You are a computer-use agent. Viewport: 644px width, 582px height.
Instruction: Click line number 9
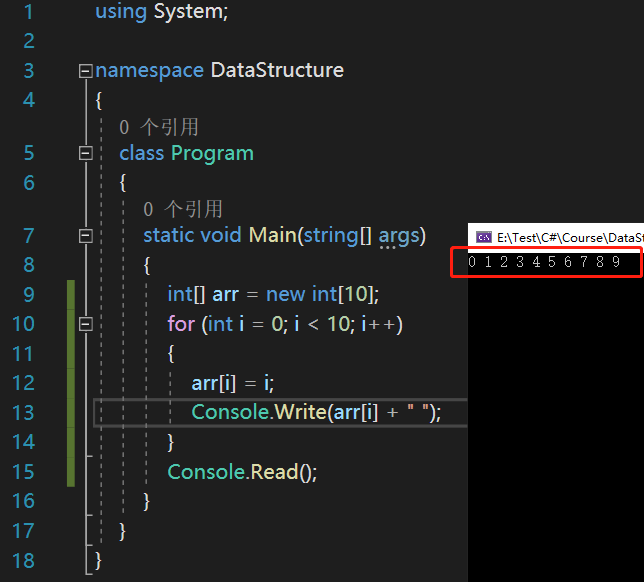coord(29,294)
